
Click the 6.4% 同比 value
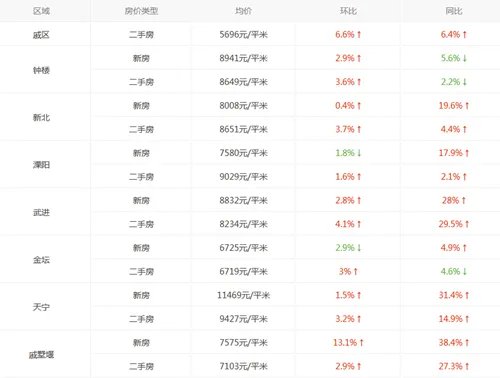click(454, 34)
